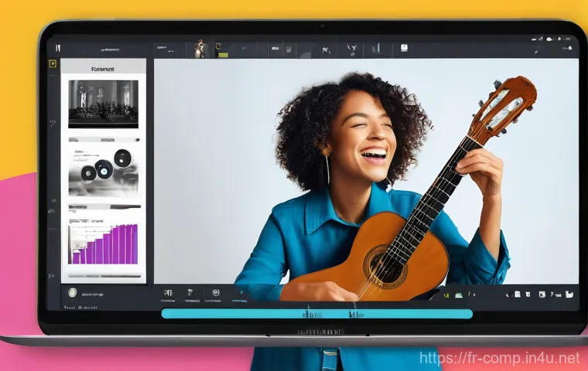The image size is (588, 371).
Task: Click the slider bar below the orchestra thumbnail
Action: pos(104,140)
